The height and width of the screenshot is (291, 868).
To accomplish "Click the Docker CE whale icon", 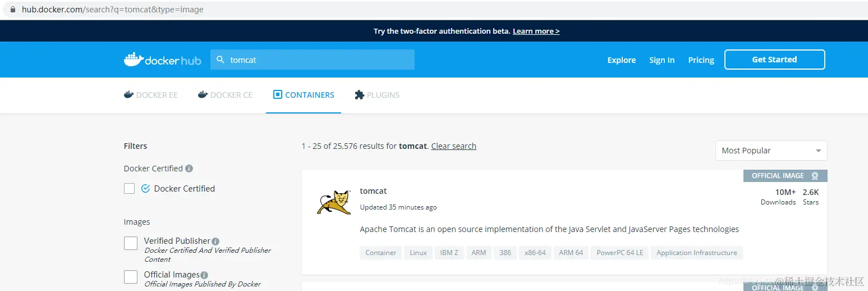I will 203,94.
